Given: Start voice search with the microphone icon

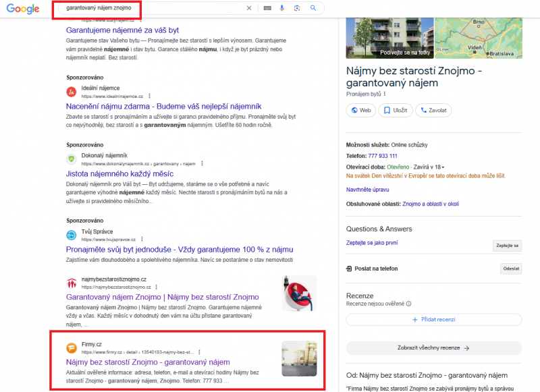Looking at the screenshot, I should (x=281, y=8).
